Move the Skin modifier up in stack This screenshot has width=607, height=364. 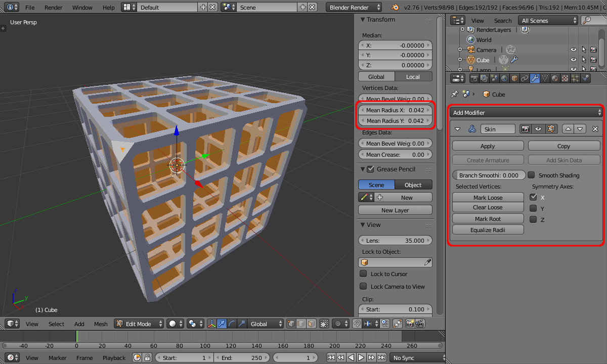pyautogui.click(x=569, y=129)
